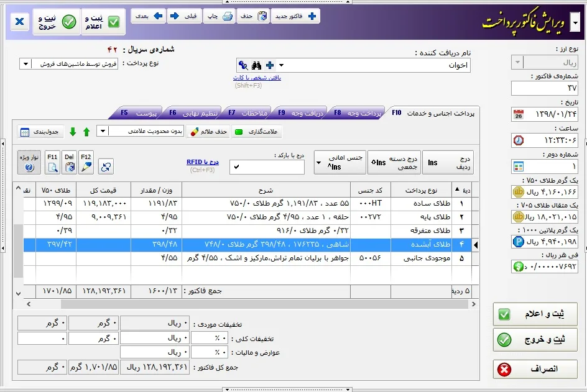Click the درج دسته جمعی button
This screenshot has height=392, width=587.
[394, 162]
